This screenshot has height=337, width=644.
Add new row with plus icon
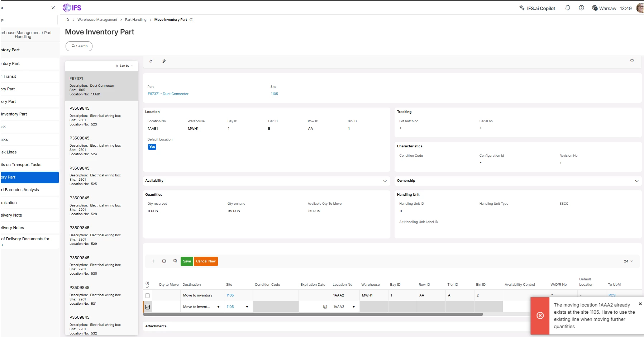[x=153, y=261]
